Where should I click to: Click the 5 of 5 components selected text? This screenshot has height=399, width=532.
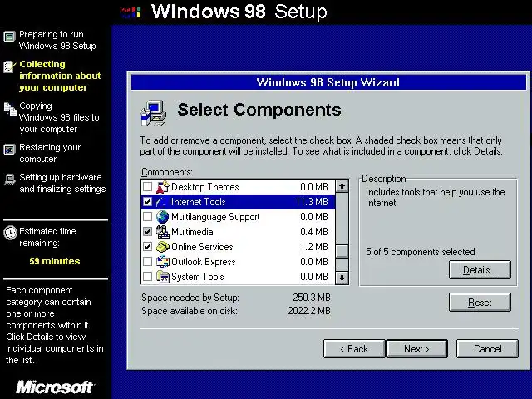(x=421, y=252)
